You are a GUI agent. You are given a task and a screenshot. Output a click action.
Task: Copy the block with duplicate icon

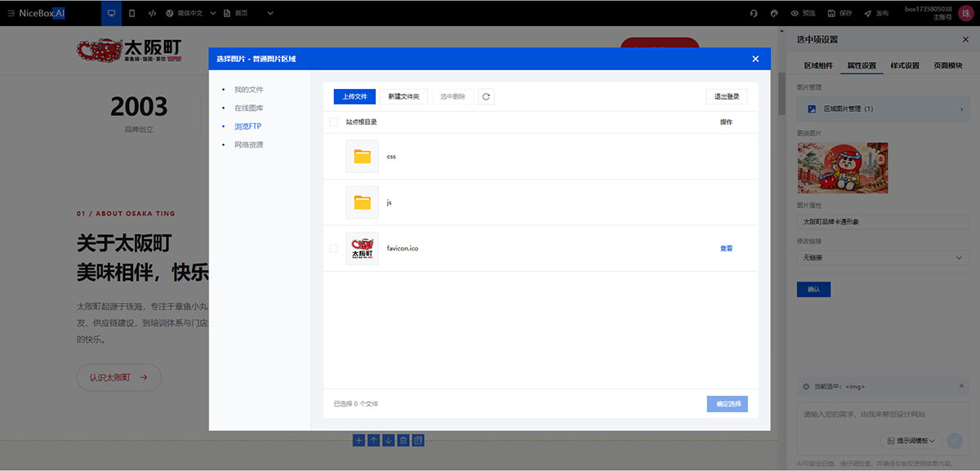coord(418,440)
